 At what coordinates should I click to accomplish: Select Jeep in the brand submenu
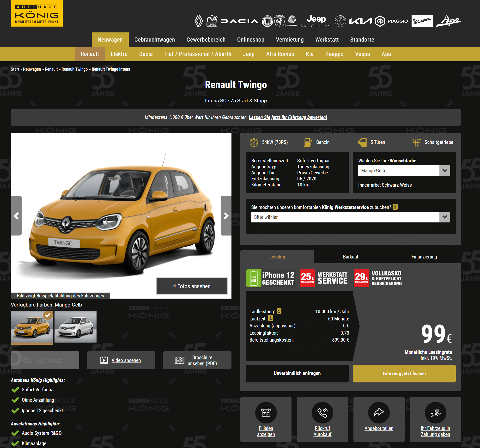pos(249,54)
